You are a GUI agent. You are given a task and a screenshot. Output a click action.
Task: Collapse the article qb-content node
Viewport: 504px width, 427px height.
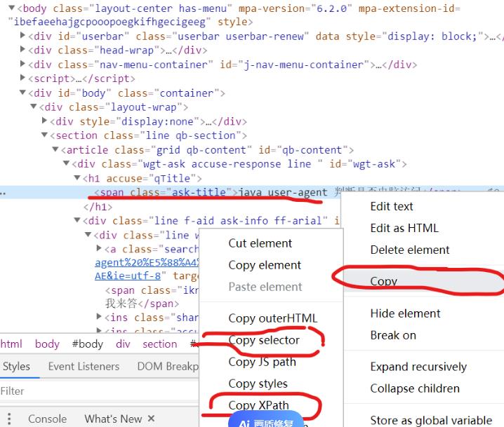tap(55, 149)
